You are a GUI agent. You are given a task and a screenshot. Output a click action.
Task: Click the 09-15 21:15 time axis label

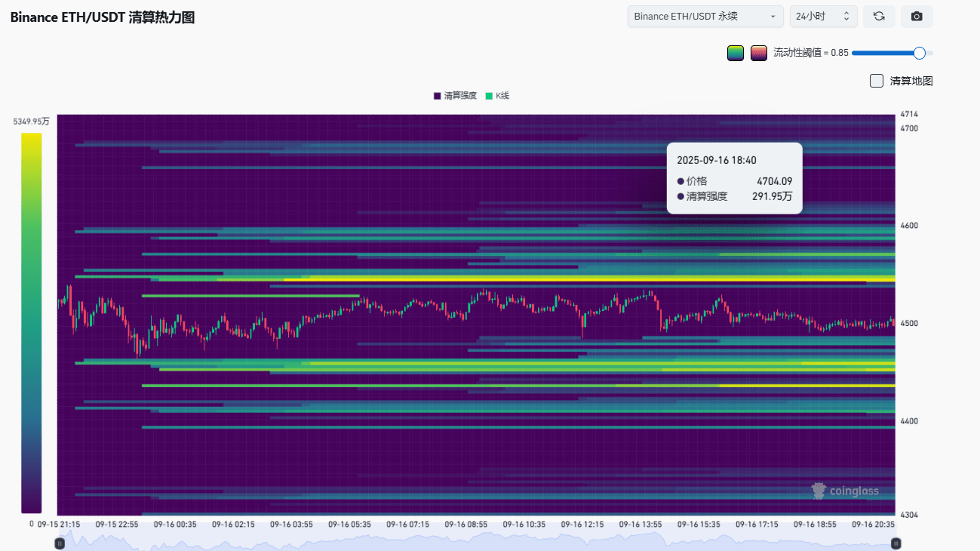pyautogui.click(x=59, y=524)
